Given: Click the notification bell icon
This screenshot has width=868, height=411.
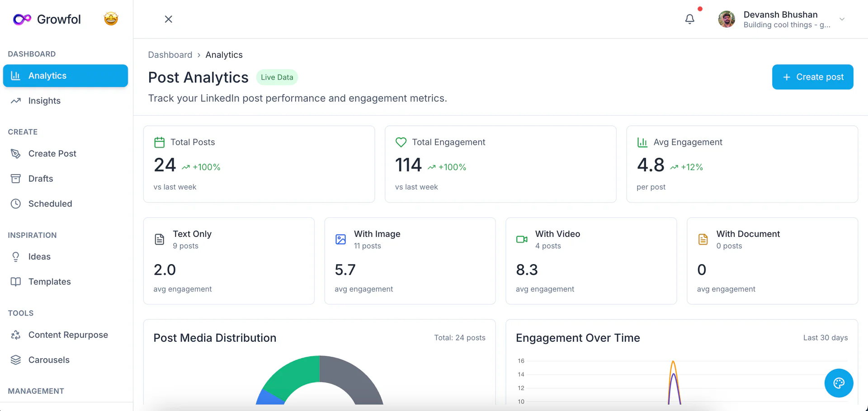Looking at the screenshot, I should (689, 19).
